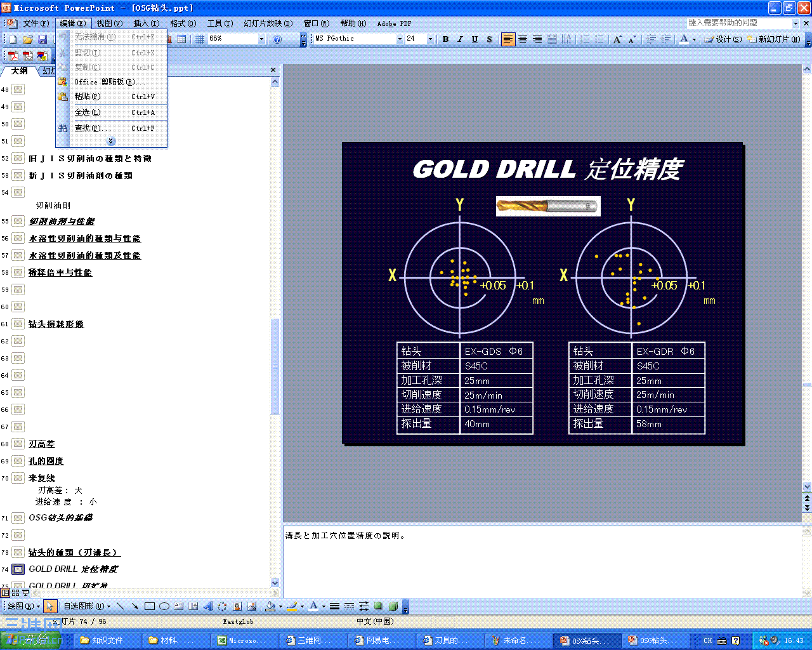Save the presentation with the floppy icon
Viewport: 812px width, 650px height.
[x=43, y=39]
